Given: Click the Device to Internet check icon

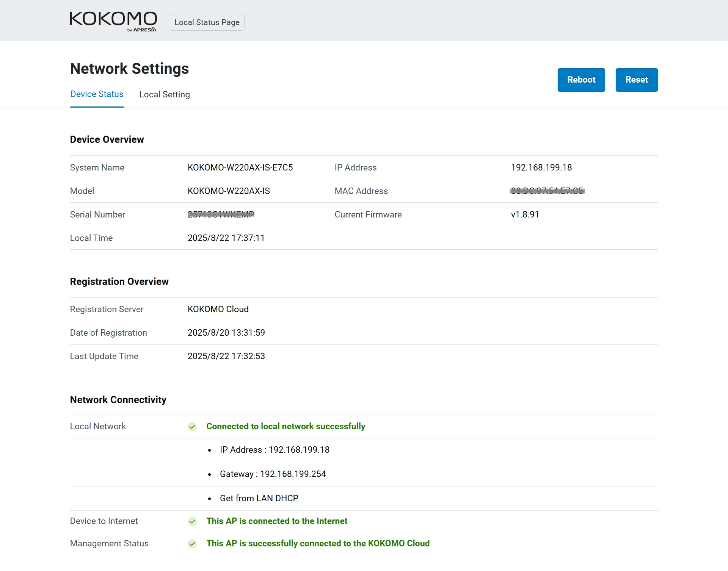Looking at the screenshot, I should (x=192, y=522).
